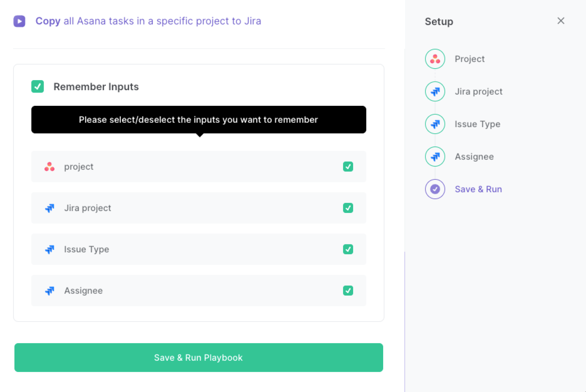This screenshot has width=586, height=392.
Task: Click the Jira icon in Assignee row
Action: (x=49, y=291)
